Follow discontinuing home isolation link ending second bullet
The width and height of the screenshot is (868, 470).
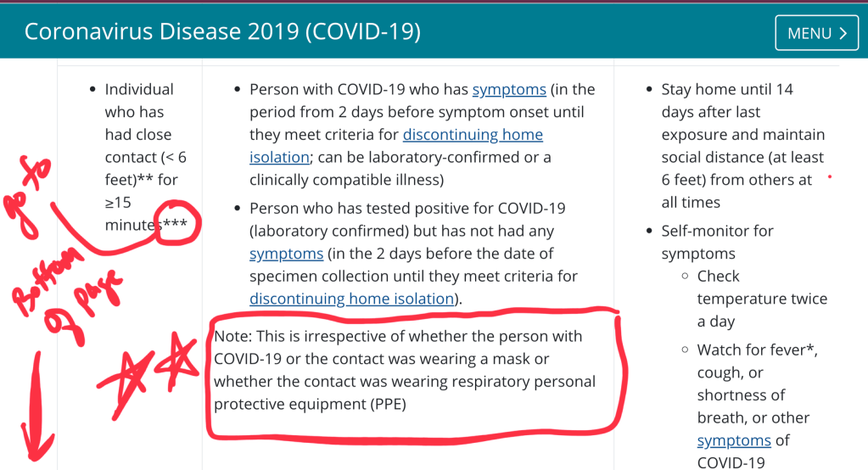351,299
